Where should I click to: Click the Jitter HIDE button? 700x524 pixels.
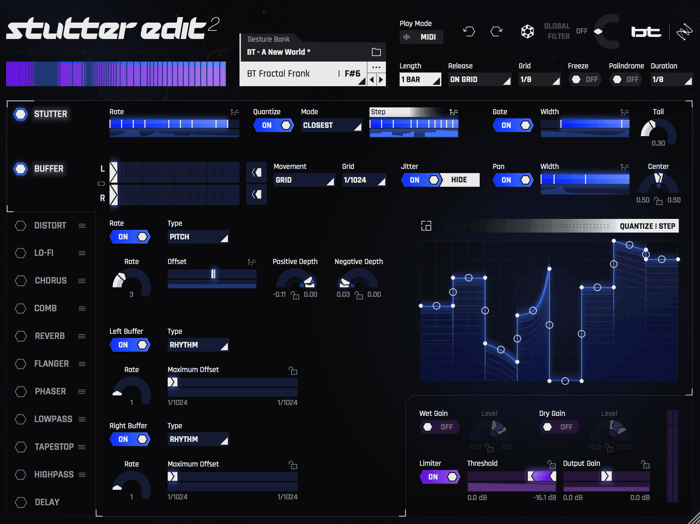tap(459, 180)
